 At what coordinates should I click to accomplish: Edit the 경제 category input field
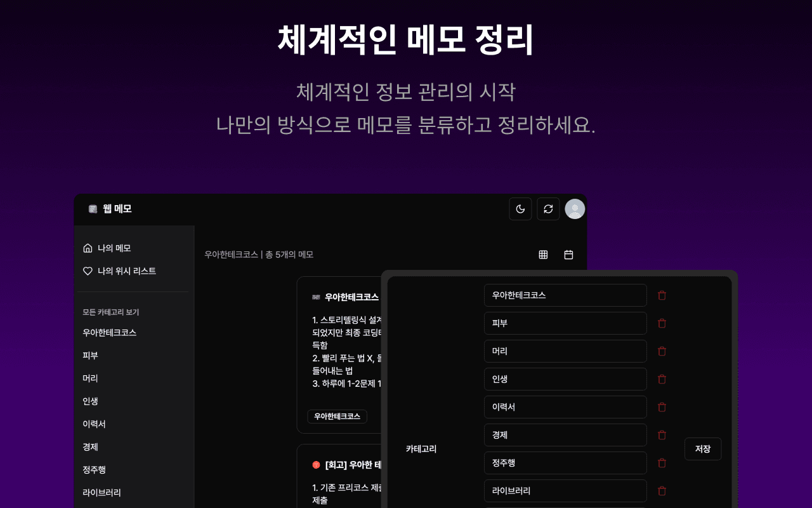tap(565, 435)
